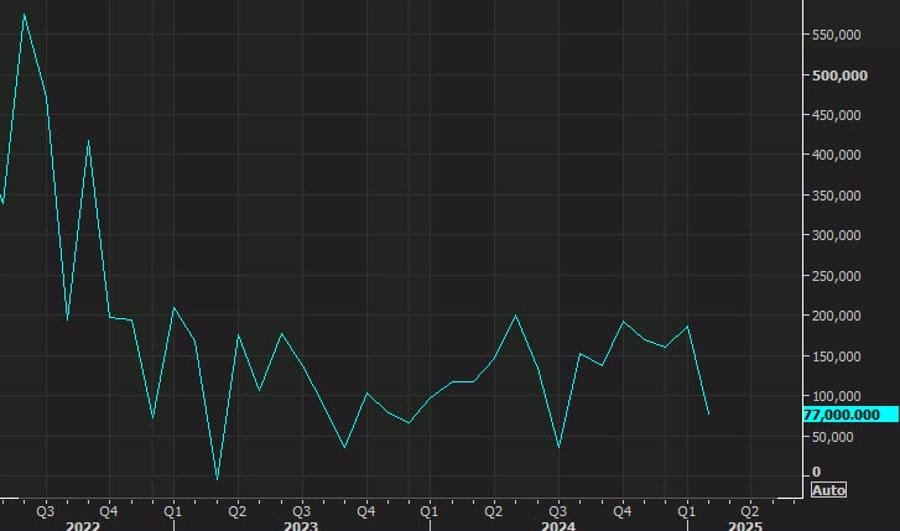Click the Q3 label above 2022
Screen dimensions: 900x531
[46, 509]
